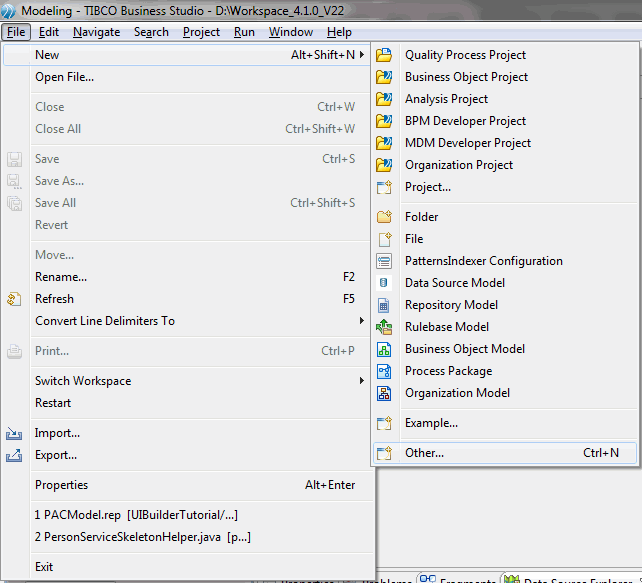Viewport: 642px width, 583px height.
Task: Click the Business Object Project folder icon
Action: (384, 77)
